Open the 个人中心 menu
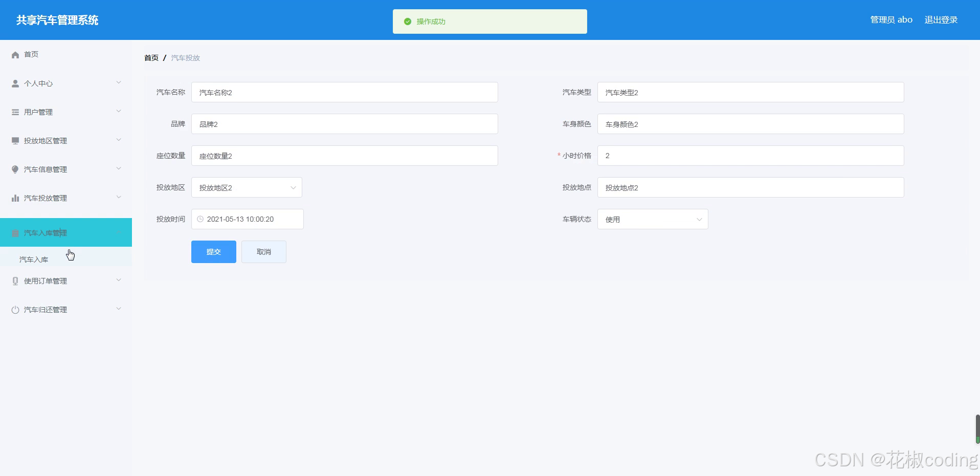 [x=66, y=83]
